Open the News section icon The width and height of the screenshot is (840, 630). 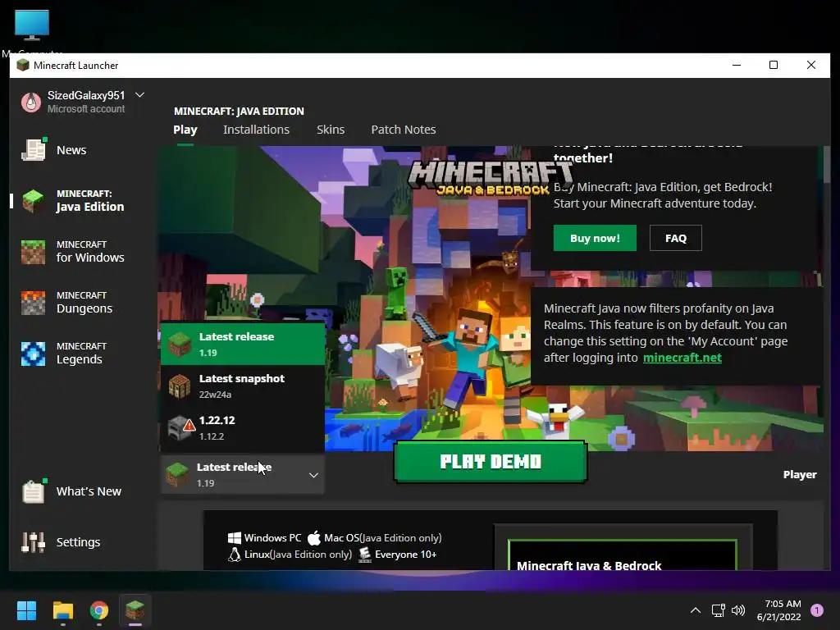33,149
